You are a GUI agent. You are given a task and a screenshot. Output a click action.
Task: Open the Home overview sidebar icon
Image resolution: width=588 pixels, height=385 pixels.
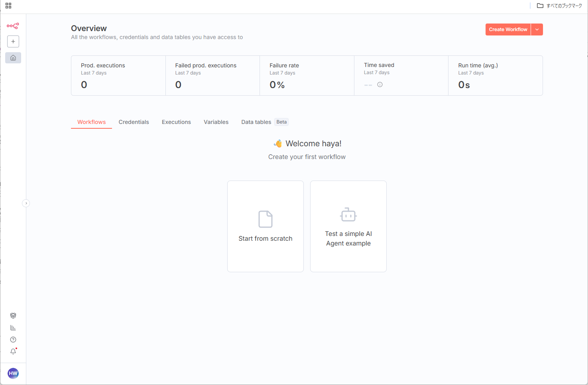[x=13, y=58]
